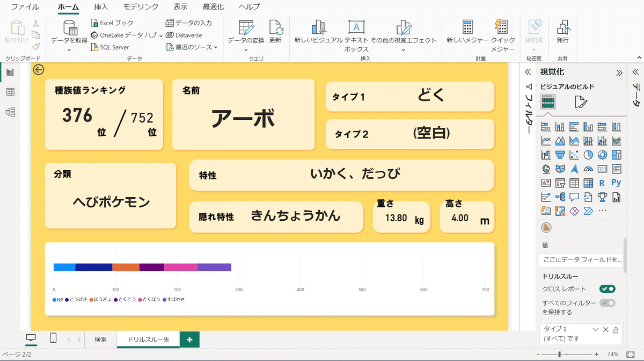Click the back arrow button on report canvas
The image size is (644, 361).
click(38, 70)
